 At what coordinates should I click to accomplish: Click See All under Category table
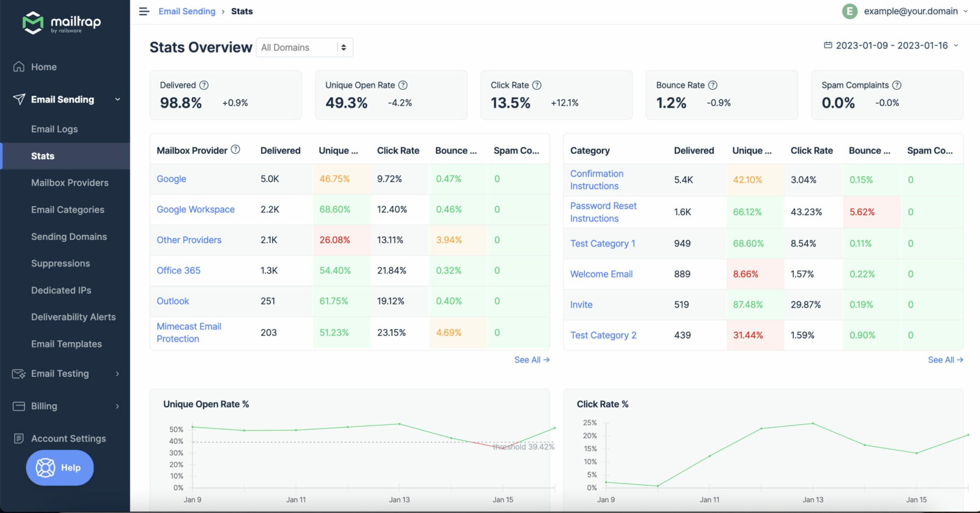click(x=946, y=360)
